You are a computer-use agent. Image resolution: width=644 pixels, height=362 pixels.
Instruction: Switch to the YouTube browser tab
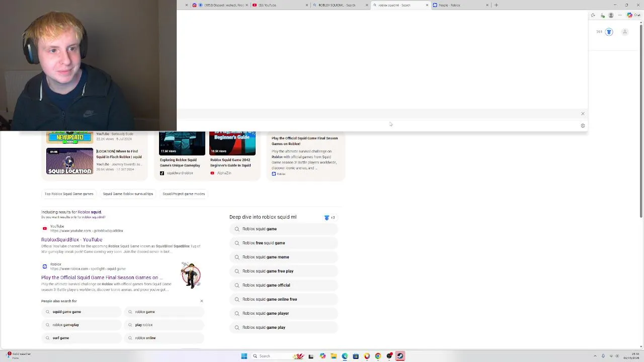[280, 5]
